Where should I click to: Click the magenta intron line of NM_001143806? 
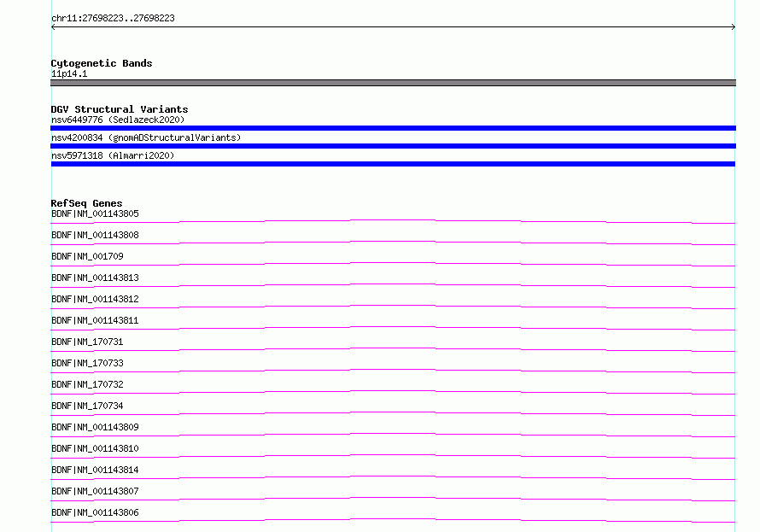(393, 519)
